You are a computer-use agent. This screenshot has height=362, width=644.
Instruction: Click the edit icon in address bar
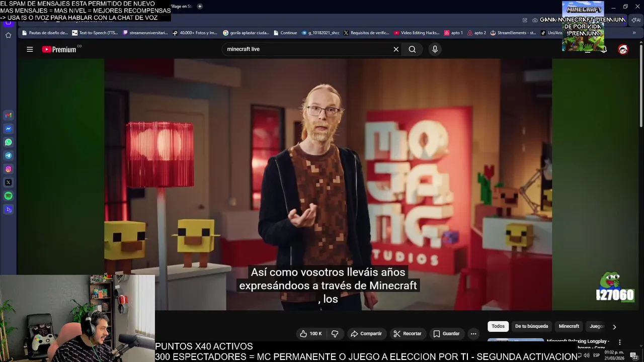coord(525,20)
